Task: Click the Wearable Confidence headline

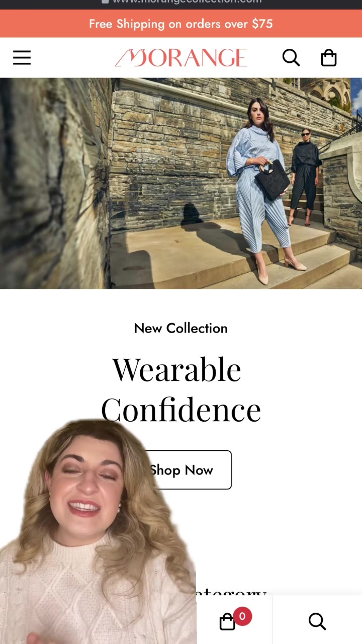Action: (181, 389)
